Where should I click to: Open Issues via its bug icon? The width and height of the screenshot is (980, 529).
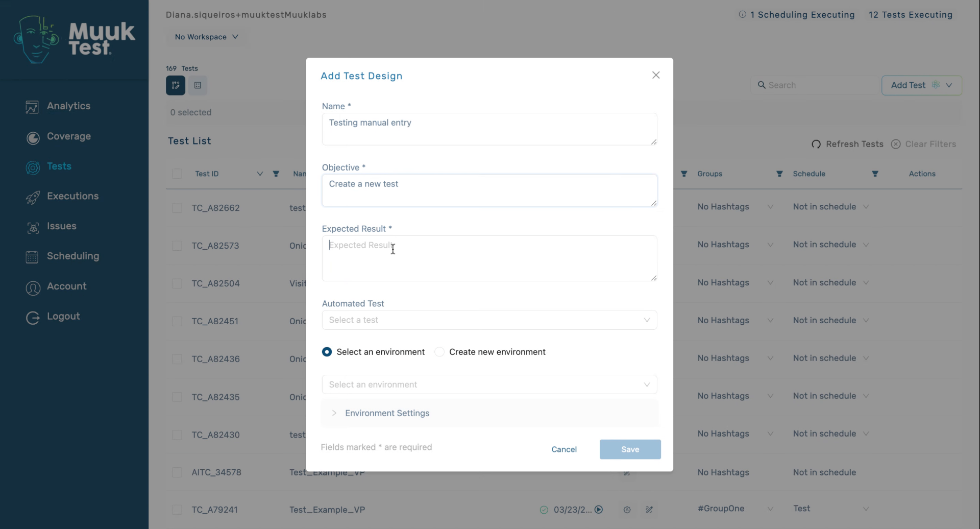pyautogui.click(x=33, y=227)
